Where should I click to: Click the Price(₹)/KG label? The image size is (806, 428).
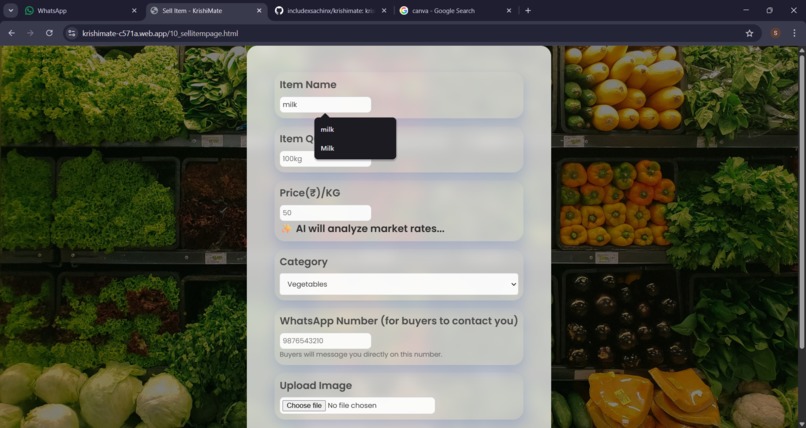click(310, 193)
